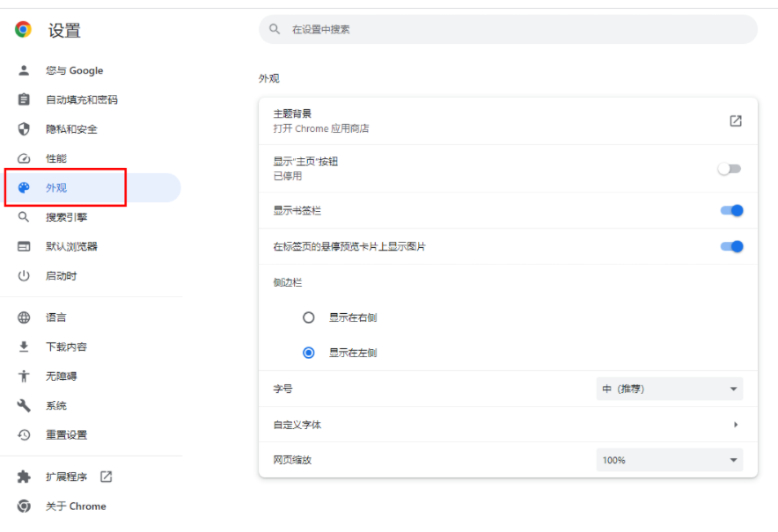Image resolution: width=778 pixels, height=532 pixels.
Task: Click the magnifier icon in settings search bar
Action: pyautogui.click(x=275, y=29)
